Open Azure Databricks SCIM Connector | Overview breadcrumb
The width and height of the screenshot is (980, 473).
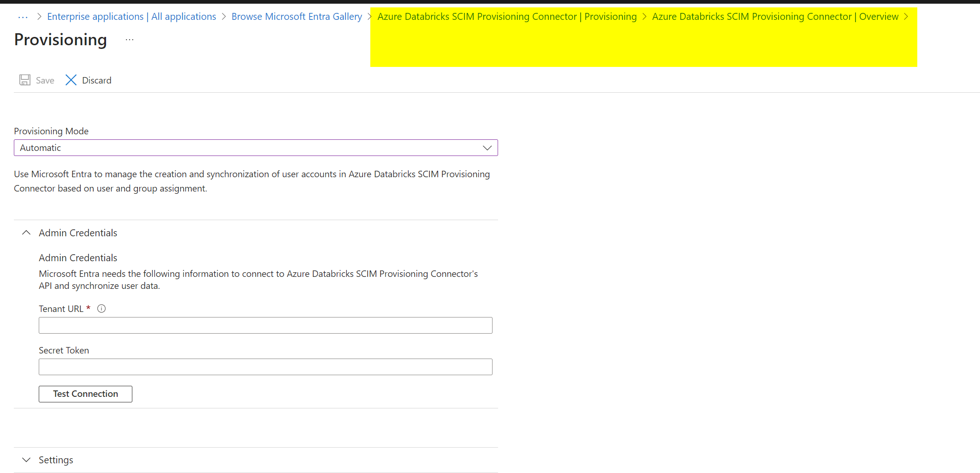point(775,17)
